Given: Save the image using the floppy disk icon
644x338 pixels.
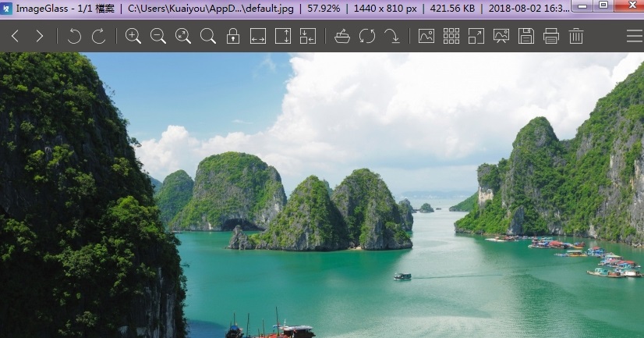Looking at the screenshot, I should click(526, 36).
